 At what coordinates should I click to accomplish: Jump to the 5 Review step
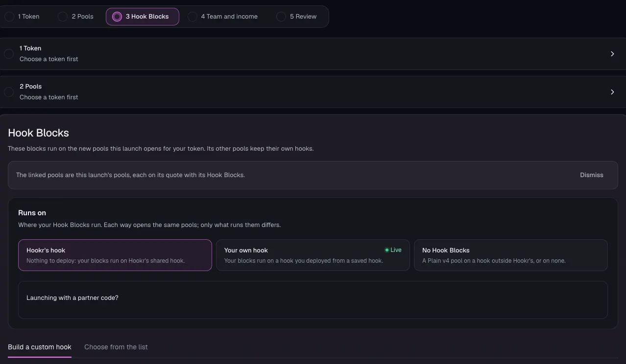pos(298,17)
